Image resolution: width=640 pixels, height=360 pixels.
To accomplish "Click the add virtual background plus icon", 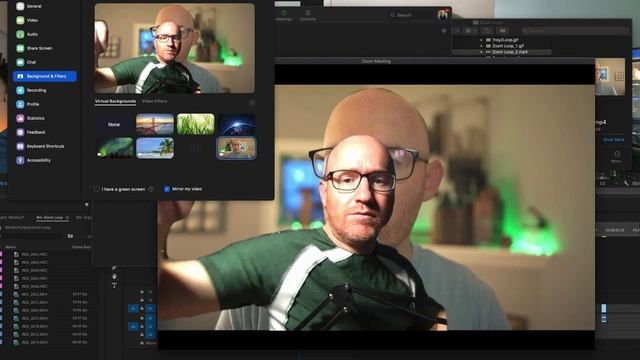I will coord(252,102).
